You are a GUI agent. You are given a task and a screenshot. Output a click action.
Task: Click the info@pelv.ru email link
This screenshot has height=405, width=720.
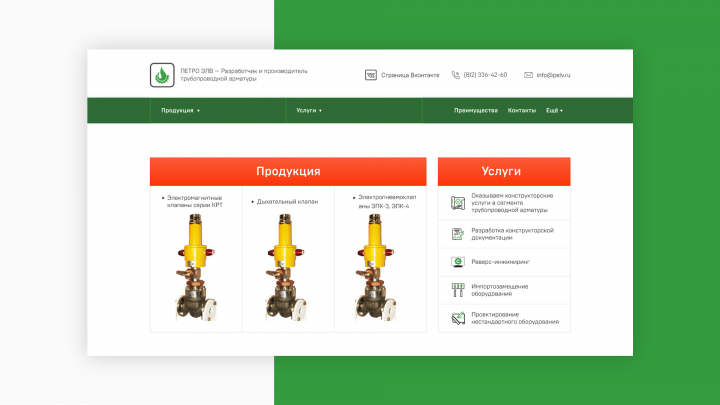[x=553, y=75]
